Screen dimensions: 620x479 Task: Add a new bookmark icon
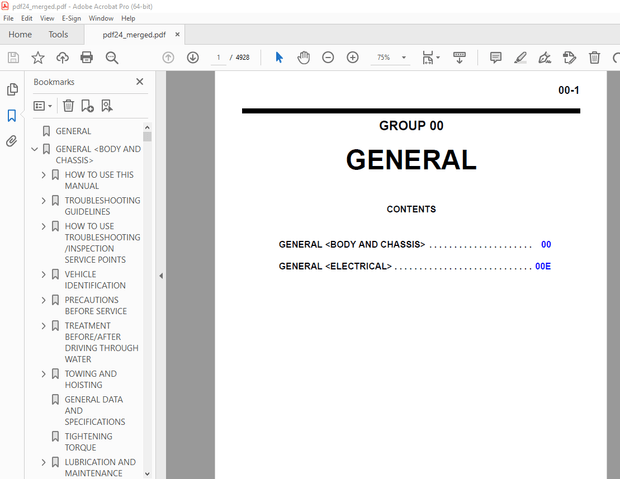click(87, 106)
